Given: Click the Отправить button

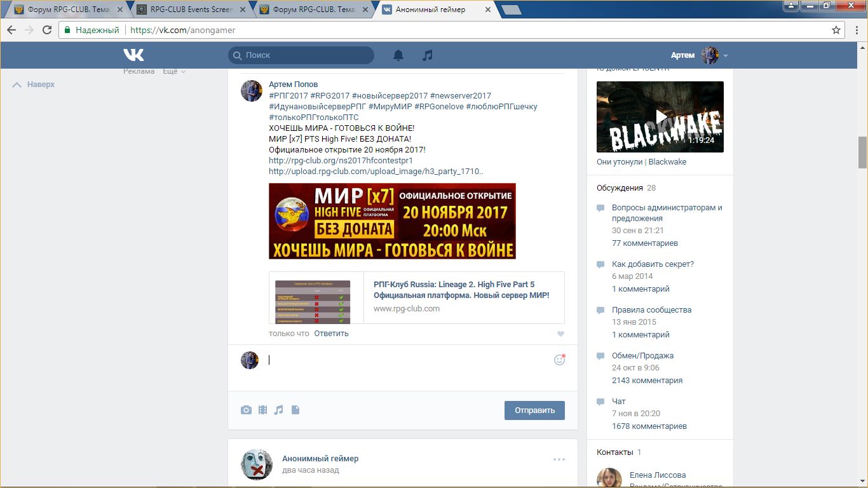Looking at the screenshot, I should coord(534,410).
